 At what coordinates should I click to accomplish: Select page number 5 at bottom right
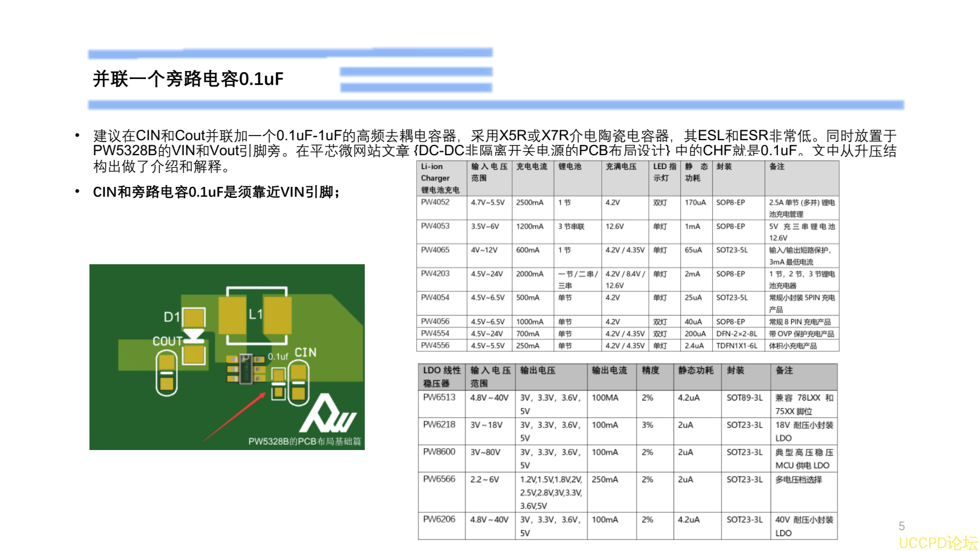902,525
